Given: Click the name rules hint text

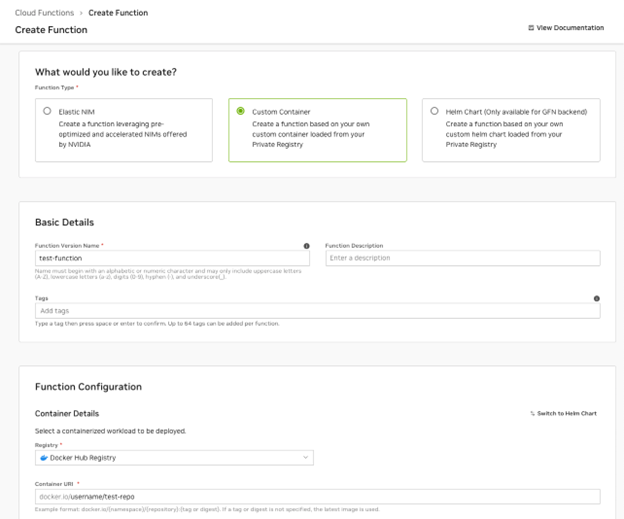Looking at the screenshot, I should (x=168, y=274).
